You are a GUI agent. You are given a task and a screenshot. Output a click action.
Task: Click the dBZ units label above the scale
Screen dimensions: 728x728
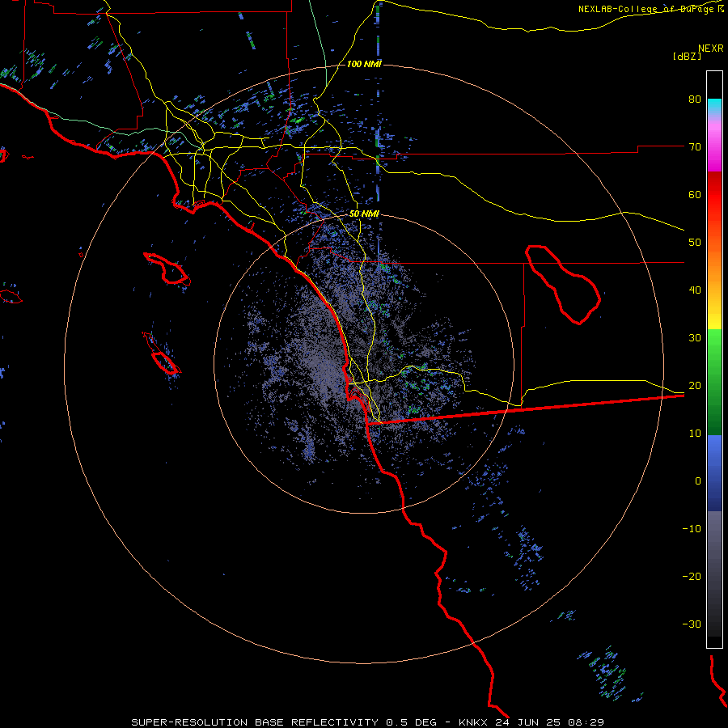click(x=688, y=57)
